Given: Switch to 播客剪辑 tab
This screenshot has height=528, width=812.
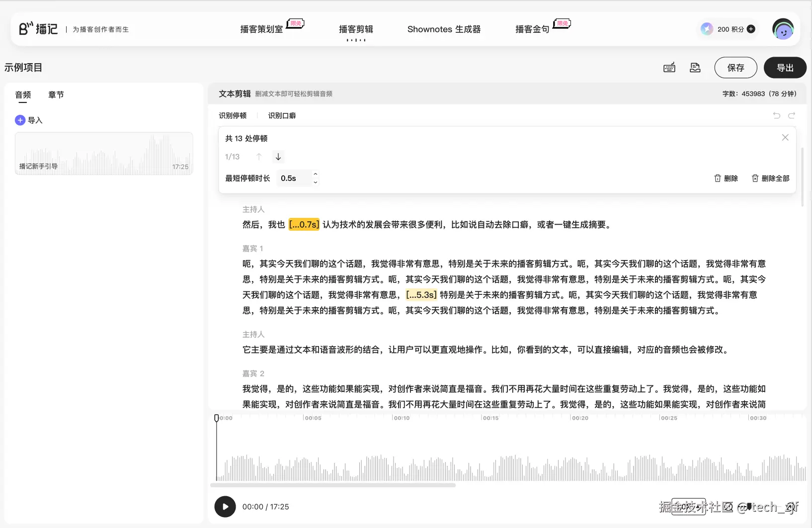Looking at the screenshot, I should pos(356,29).
